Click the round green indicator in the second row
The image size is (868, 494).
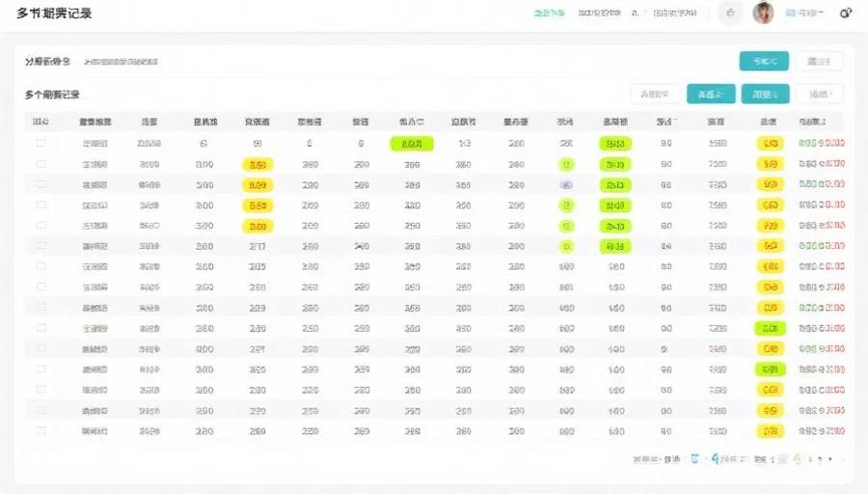566,164
